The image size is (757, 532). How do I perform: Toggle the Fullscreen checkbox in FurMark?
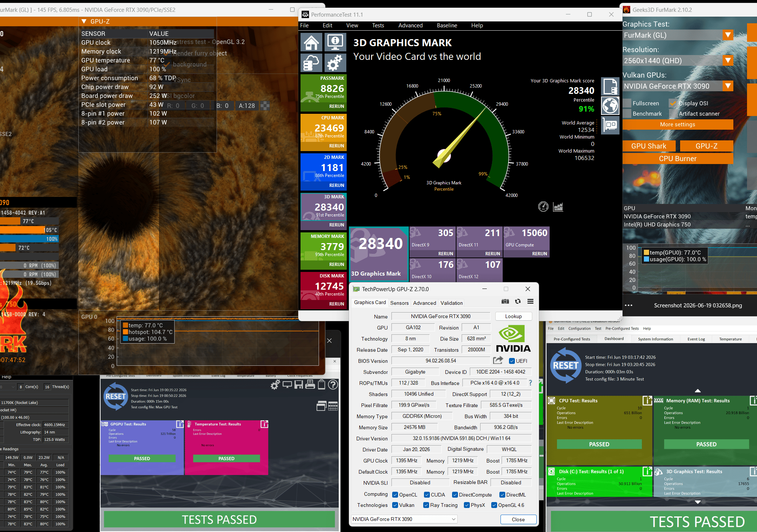(627, 103)
